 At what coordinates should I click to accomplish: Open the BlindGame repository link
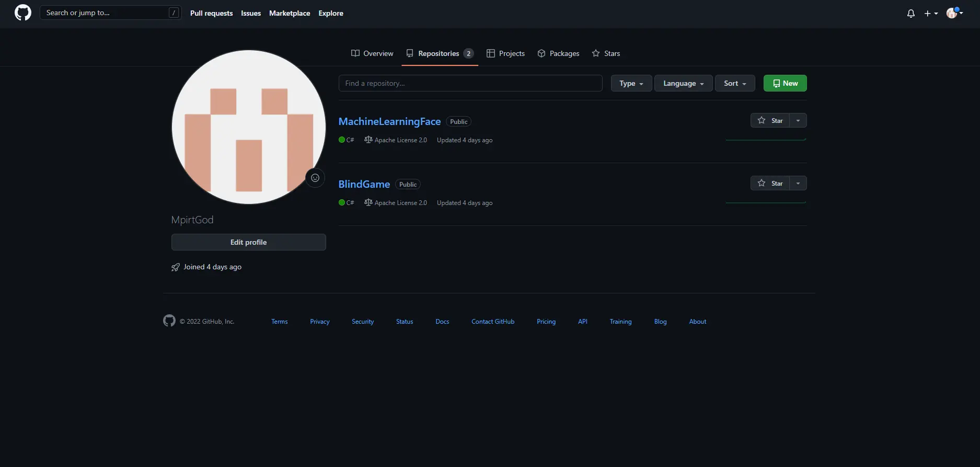pos(364,184)
